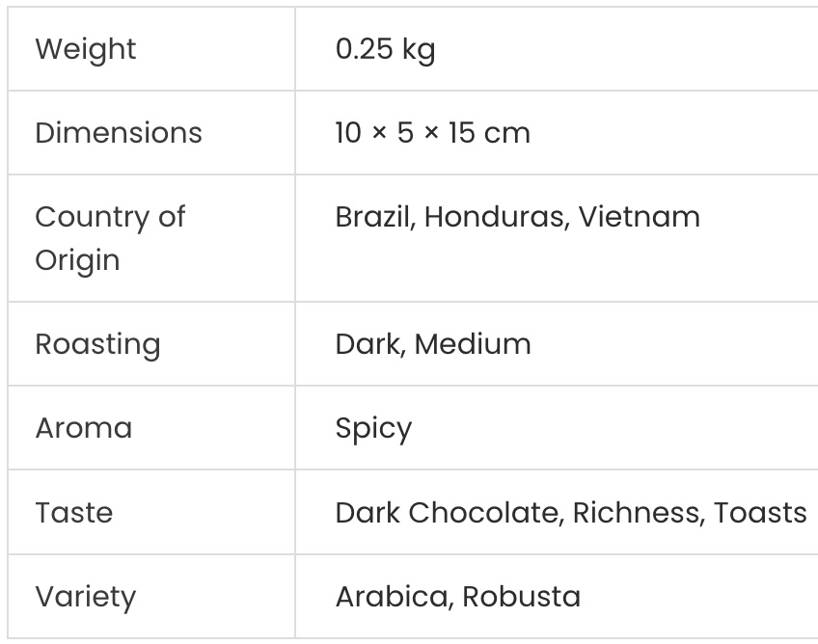Open the Robusta variety link
Screen dimensions: 818x644
(x=521, y=597)
